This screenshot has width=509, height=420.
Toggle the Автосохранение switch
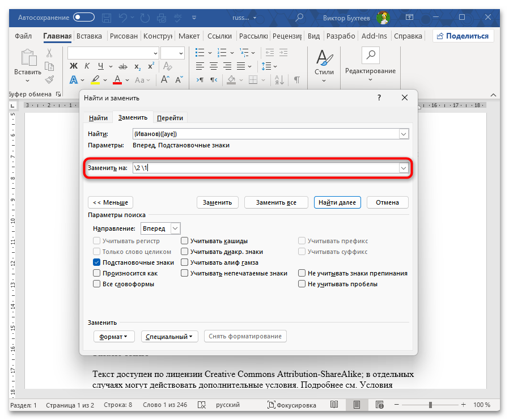point(84,18)
